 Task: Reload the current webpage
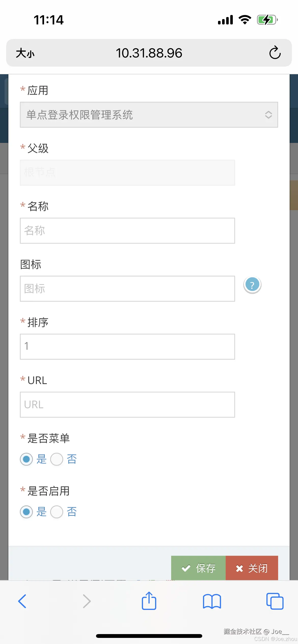[x=275, y=53]
